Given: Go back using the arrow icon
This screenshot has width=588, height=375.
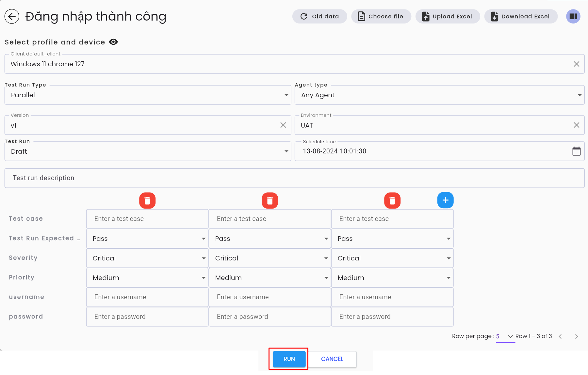Looking at the screenshot, I should pos(12,16).
